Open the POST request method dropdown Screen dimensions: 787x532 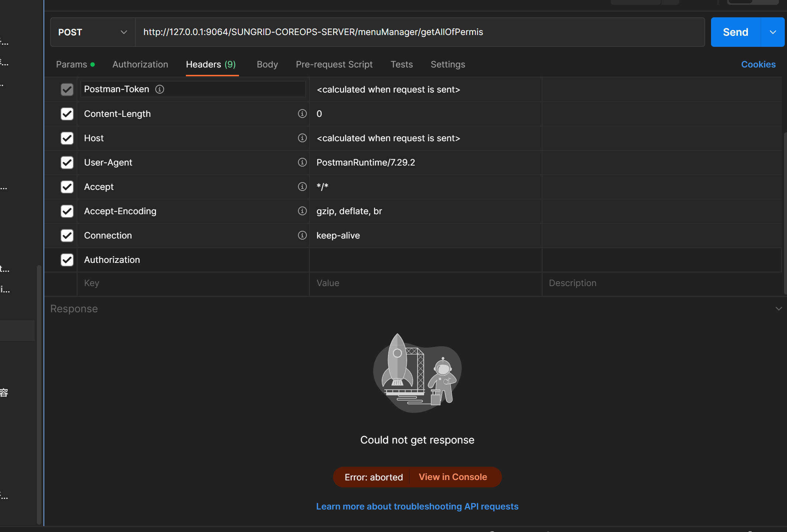[x=123, y=32]
